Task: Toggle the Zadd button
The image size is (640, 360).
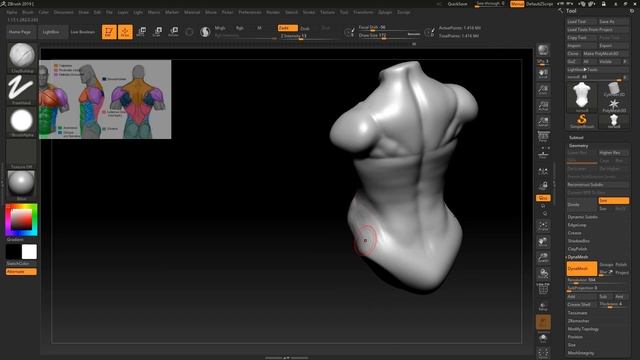Action: (287, 28)
